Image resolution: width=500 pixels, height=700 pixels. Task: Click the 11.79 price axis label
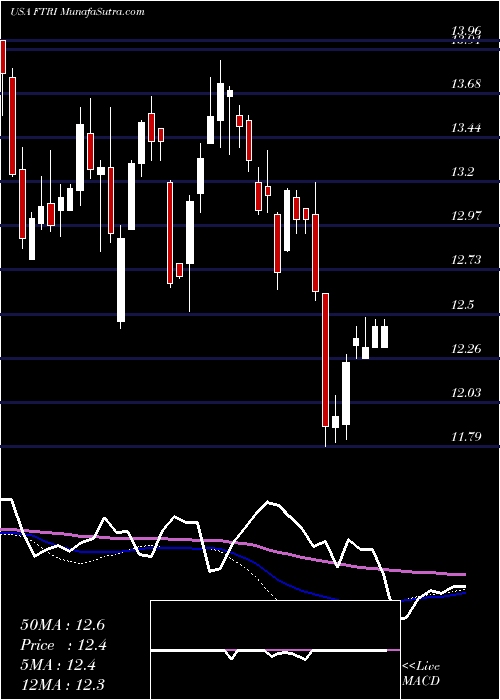tap(466, 436)
